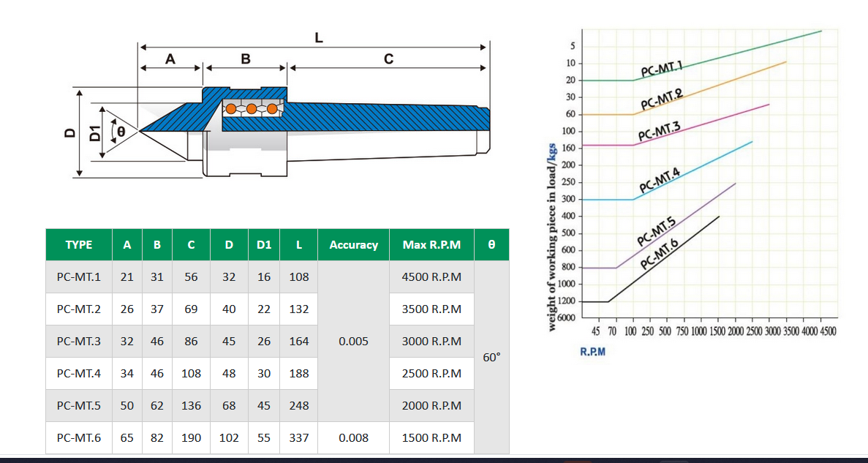Click the 3500 R.P.M table cell
The height and width of the screenshot is (463, 868).
point(431,309)
